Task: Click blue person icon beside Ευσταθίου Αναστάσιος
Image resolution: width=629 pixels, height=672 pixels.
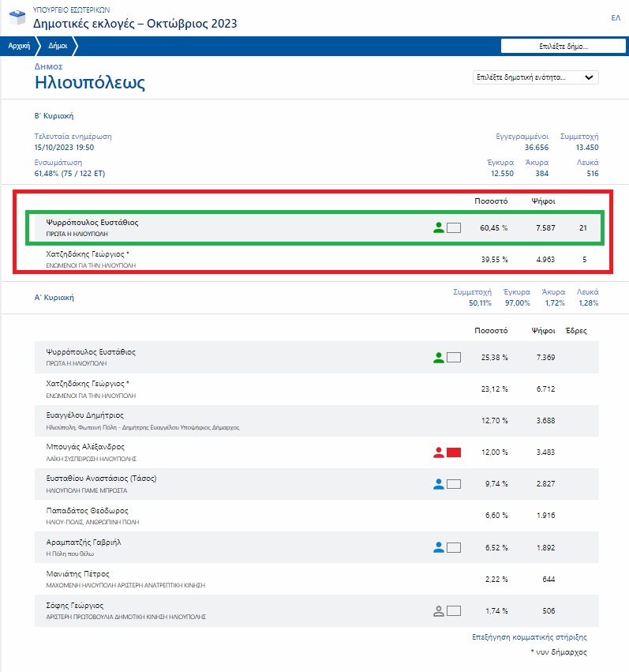Action: click(439, 484)
